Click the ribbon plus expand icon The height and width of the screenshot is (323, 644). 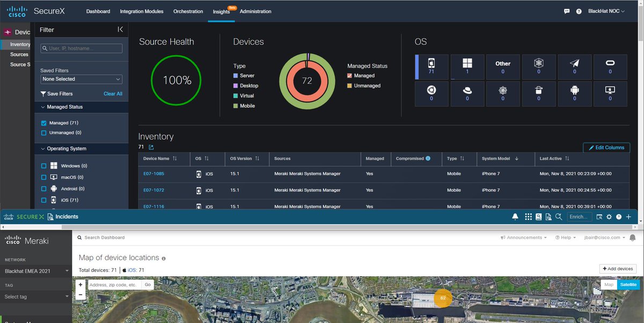tap(629, 217)
